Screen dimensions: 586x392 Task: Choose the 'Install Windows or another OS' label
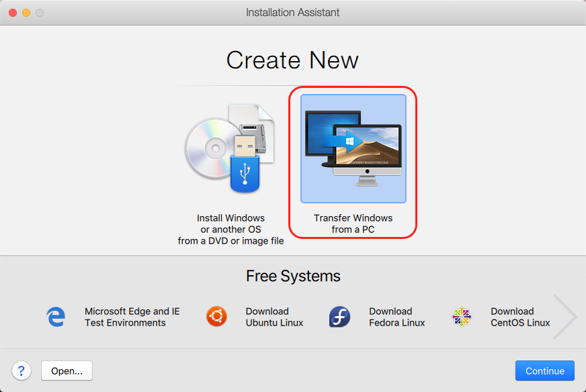(231, 230)
